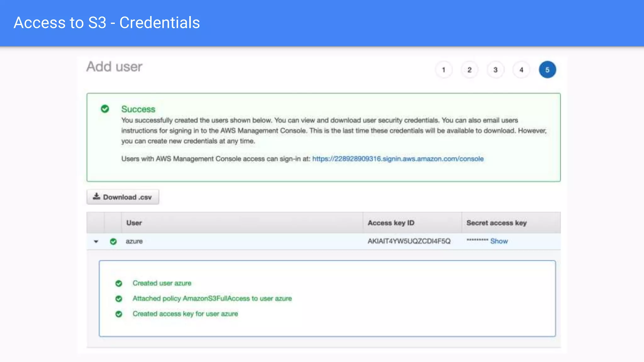Image resolution: width=644 pixels, height=362 pixels.
Task: Click the Download .csv button
Action: [x=123, y=197]
